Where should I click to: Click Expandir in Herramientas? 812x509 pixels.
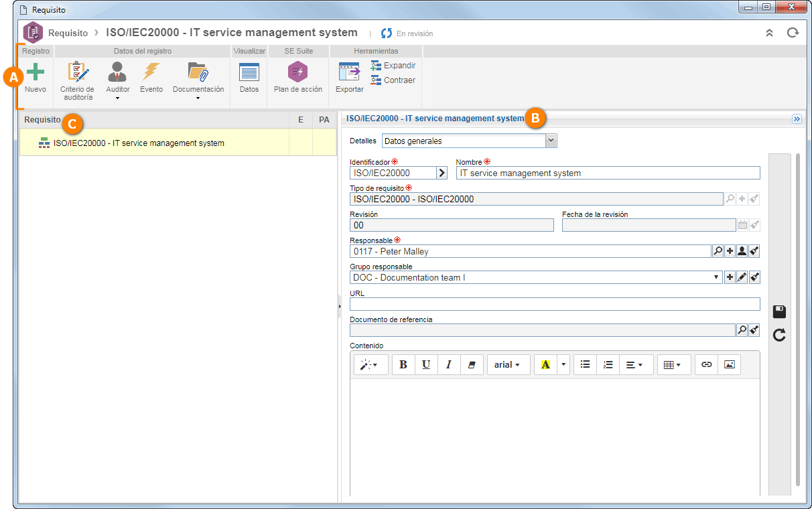coord(393,66)
